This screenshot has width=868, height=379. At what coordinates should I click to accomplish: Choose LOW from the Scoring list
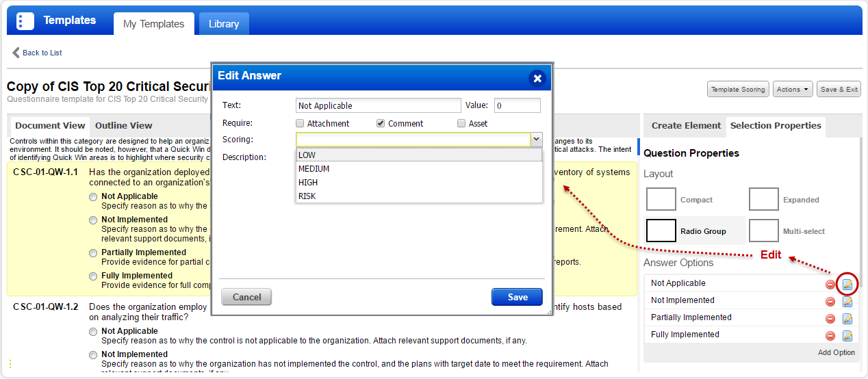tap(419, 155)
